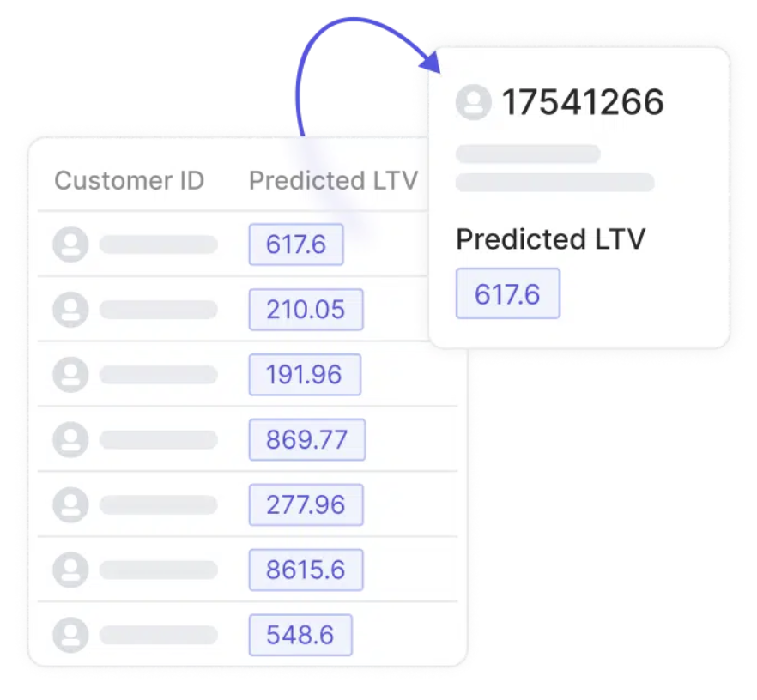Select the 8615.6 predicted LTV badge
The height and width of the screenshot is (700, 757).
306,570
